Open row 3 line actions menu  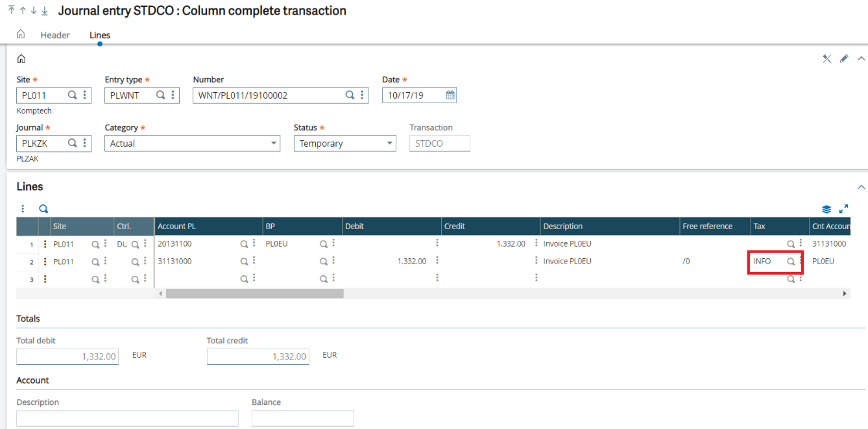point(45,279)
